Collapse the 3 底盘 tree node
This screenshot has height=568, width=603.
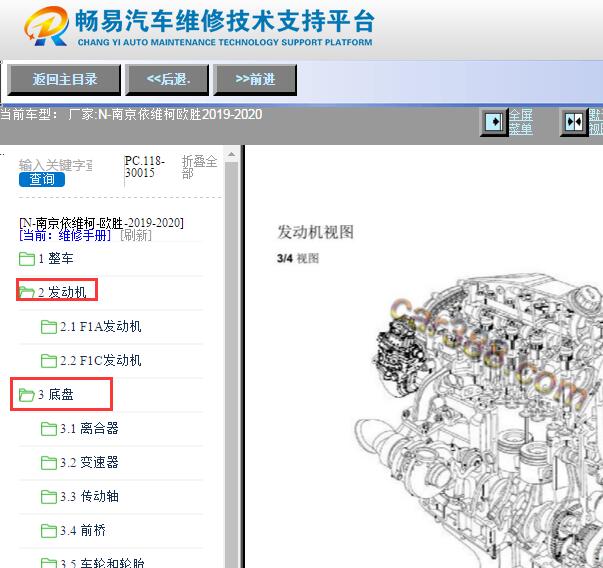[x=56, y=395]
